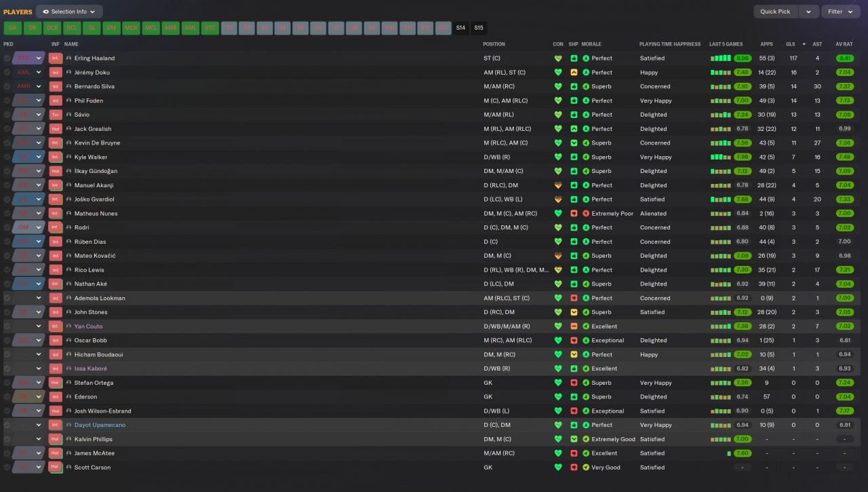
Task: Click the sharpness icon for Kevin De Bruyne
Action: coord(574,143)
